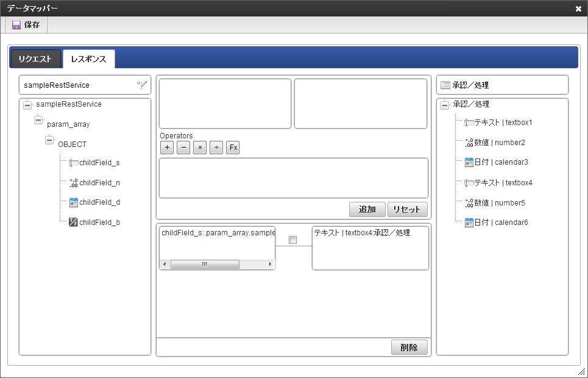This screenshot has height=378, width=588.
Task: Click the リセット button
Action: pos(407,210)
